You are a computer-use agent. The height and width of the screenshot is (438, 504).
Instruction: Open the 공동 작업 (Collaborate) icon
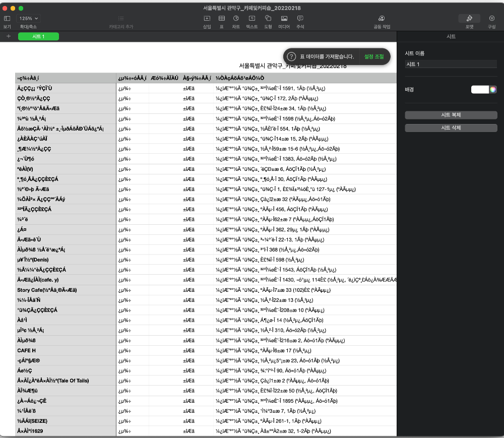[382, 18]
